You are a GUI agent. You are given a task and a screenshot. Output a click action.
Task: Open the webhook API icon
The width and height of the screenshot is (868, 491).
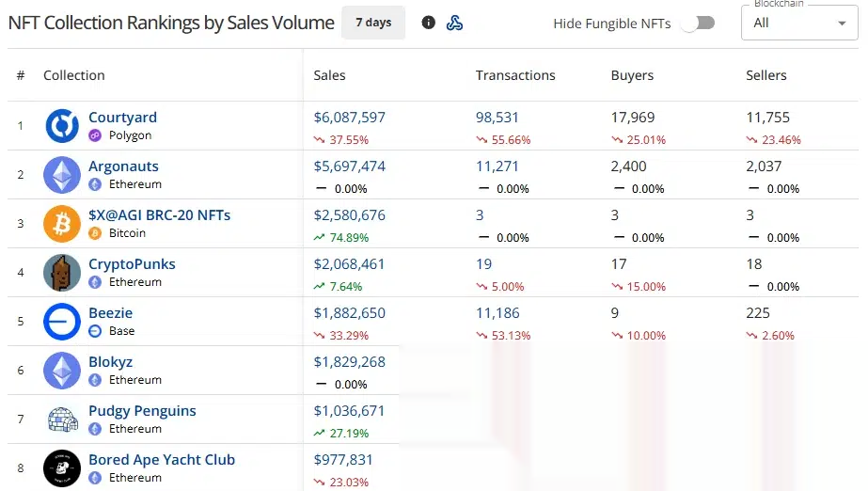(x=454, y=23)
